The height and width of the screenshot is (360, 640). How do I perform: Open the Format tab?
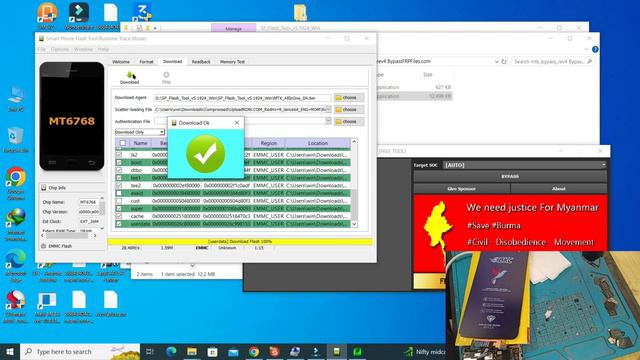(146, 62)
